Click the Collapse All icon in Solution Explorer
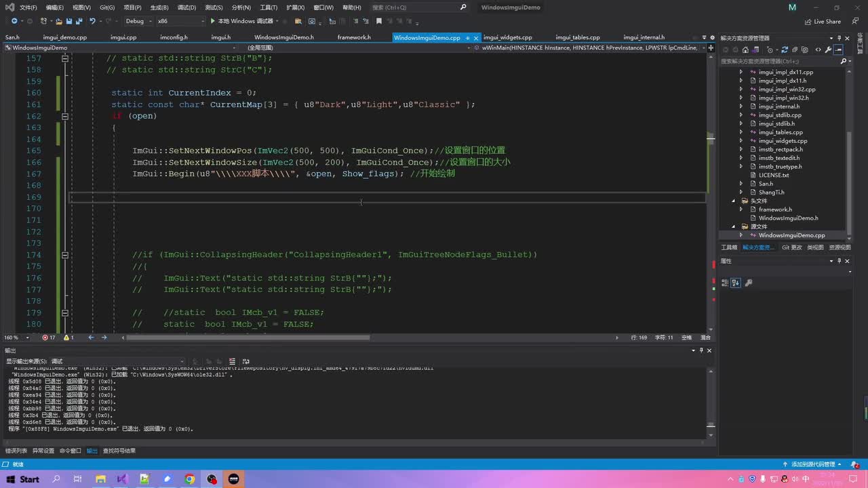 tap(795, 49)
